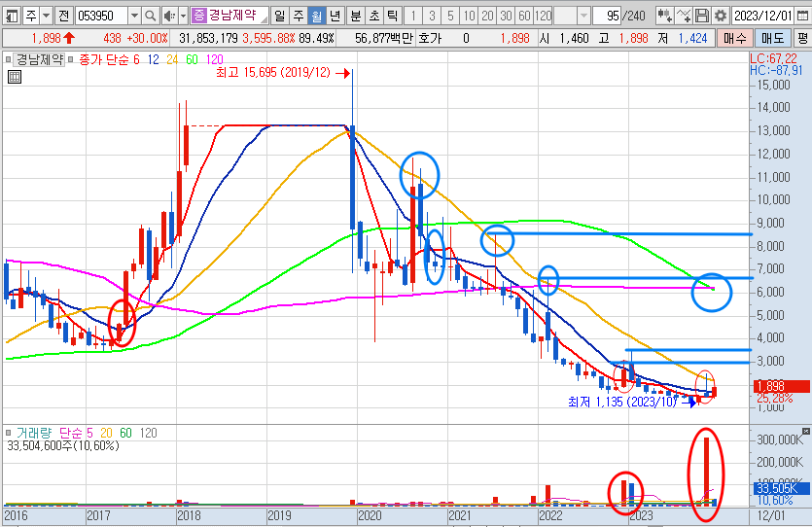Click the candlestick add-chart icon
The width and height of the screenshot is (812, 527).
(x=664, y=17)
